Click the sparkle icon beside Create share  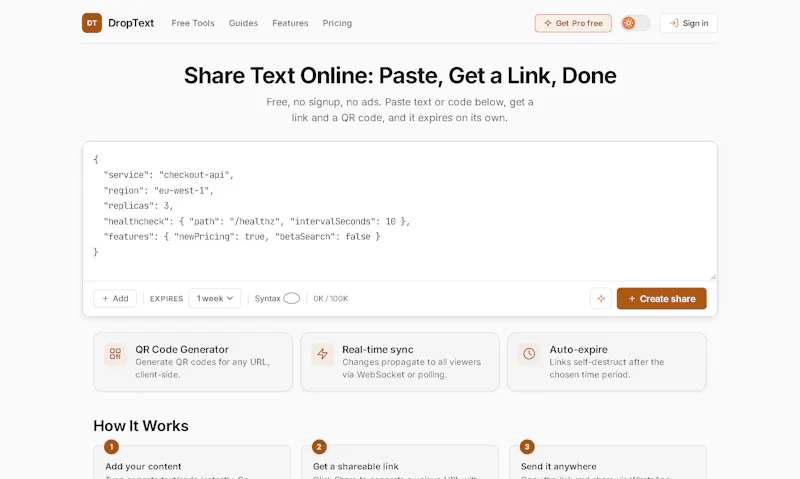tap(601, 298)
